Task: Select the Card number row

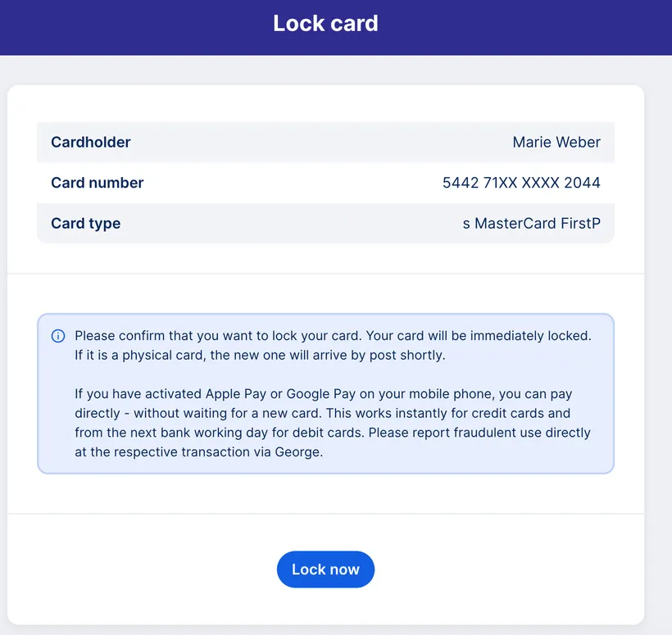Action: pos(325,183)
